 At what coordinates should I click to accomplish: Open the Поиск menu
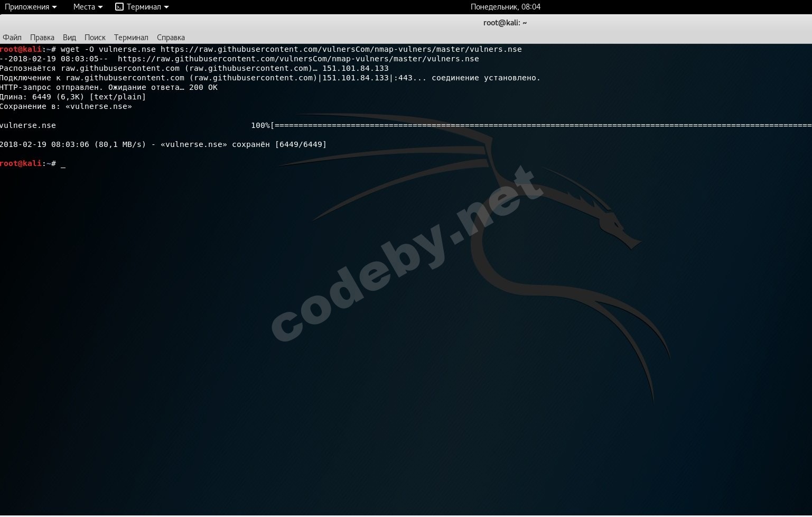coord(95,38)
